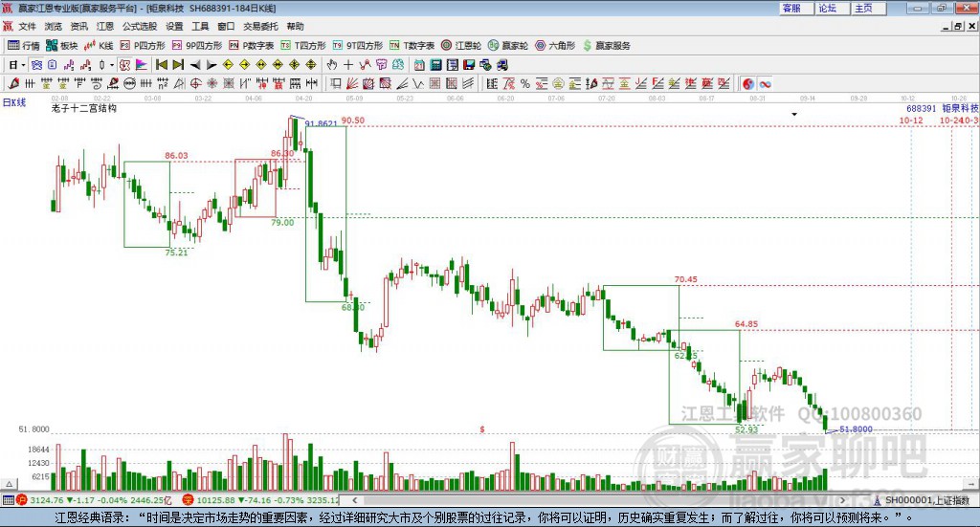This screenshot has width=980, height=527.
Task: Step forward using the black right triangle
Action: (x=212, y=64)
